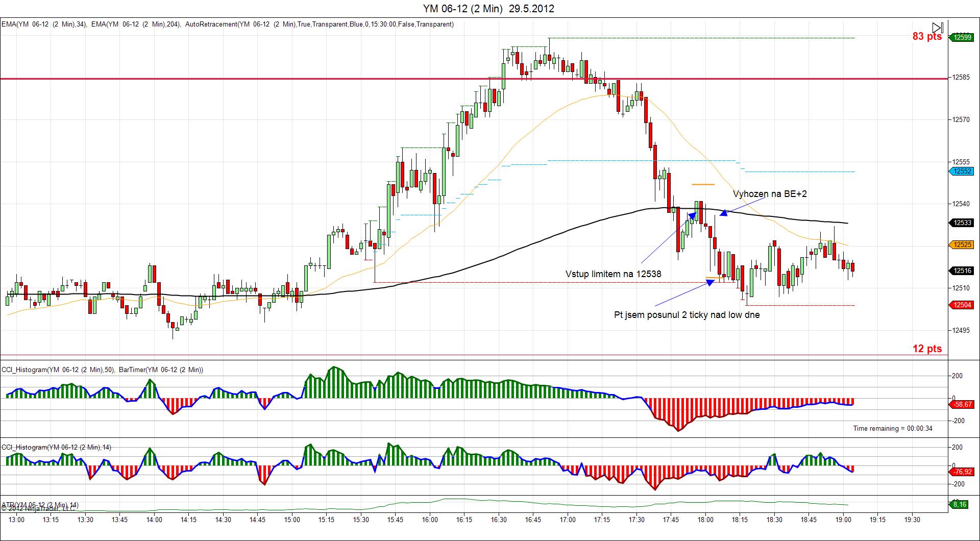This screenshot has width=980, height=541.
Task: Click the 12570 price axis label
Action: point(961,119)
